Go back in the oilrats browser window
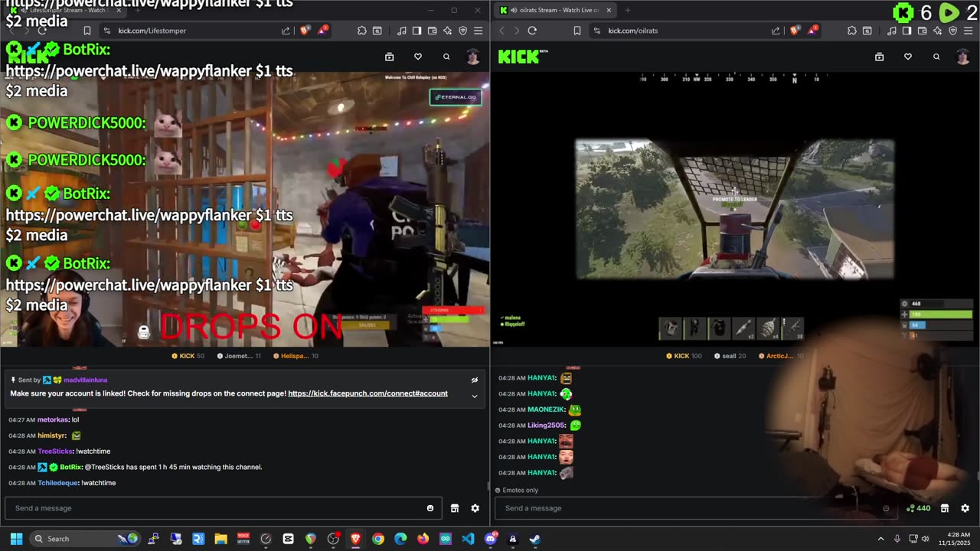 pos(502,31)
